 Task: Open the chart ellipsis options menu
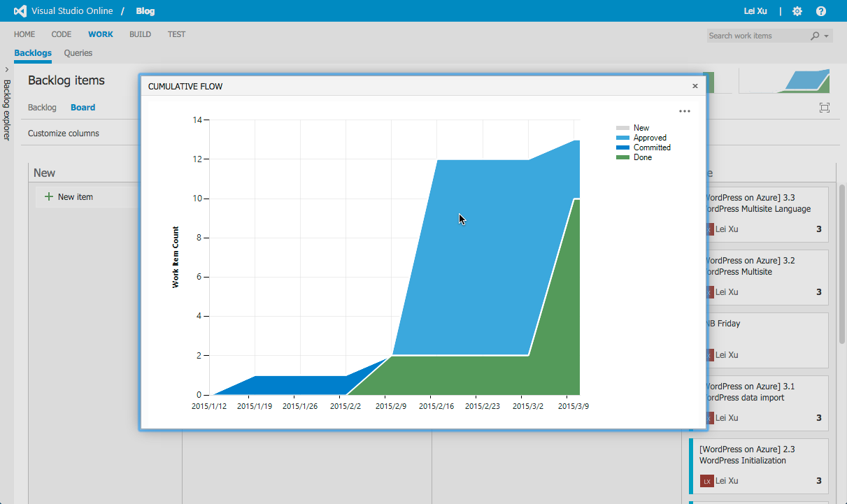coord(685,111)
